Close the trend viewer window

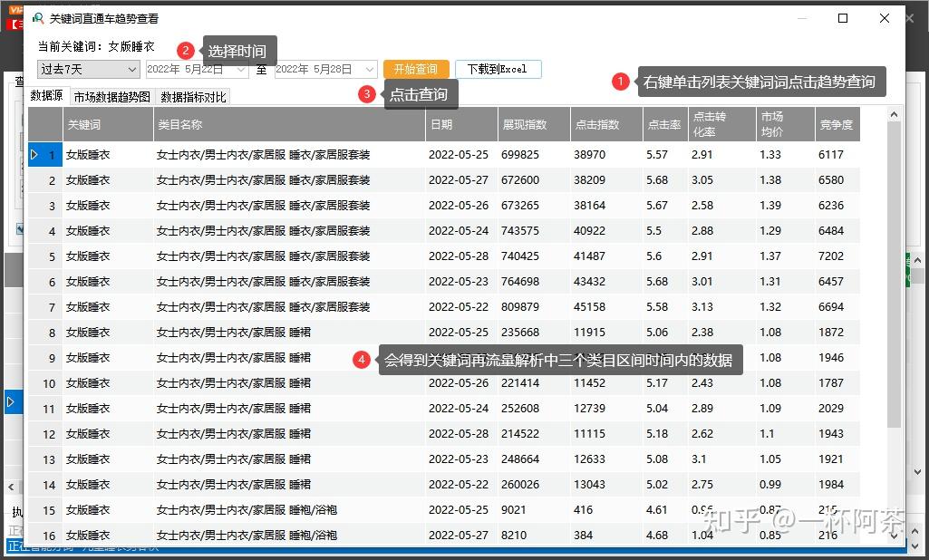pos(885,18)
